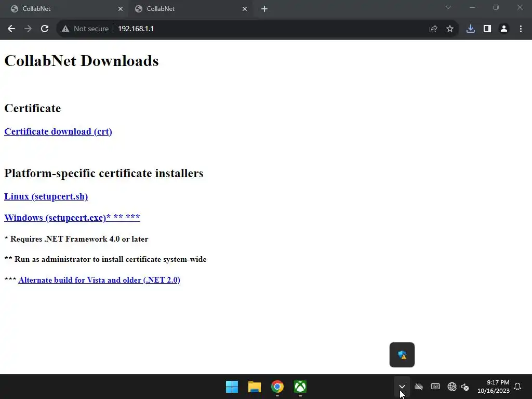Screen dimensions: 532x399
Task: Open the Chrome profile icon
Action: 504,29
